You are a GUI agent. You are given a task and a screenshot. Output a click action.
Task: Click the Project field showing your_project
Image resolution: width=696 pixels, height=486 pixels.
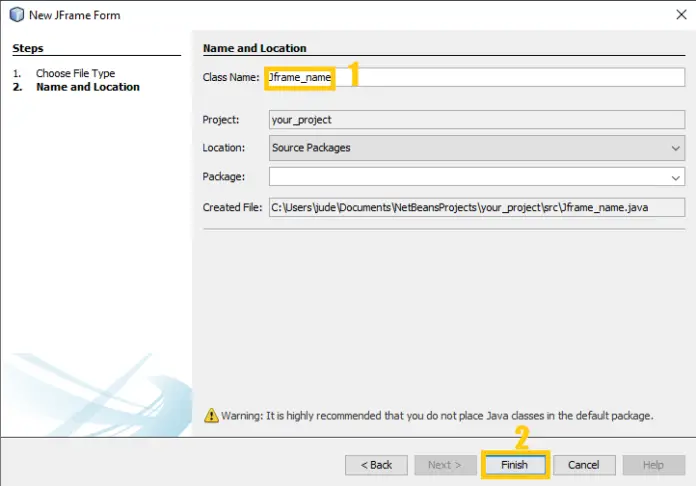[x=476, y=119]
